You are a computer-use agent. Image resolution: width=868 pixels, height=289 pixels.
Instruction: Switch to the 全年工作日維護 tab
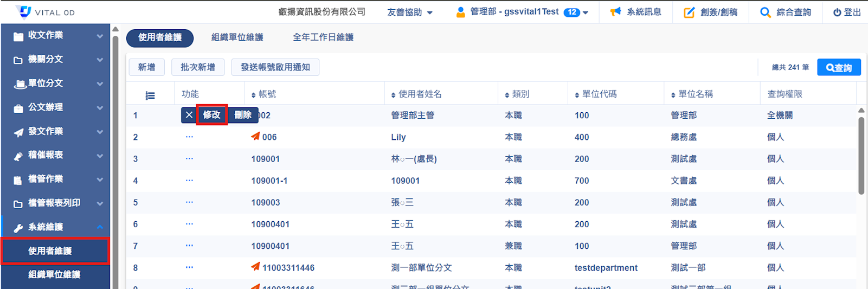(323, 37)
